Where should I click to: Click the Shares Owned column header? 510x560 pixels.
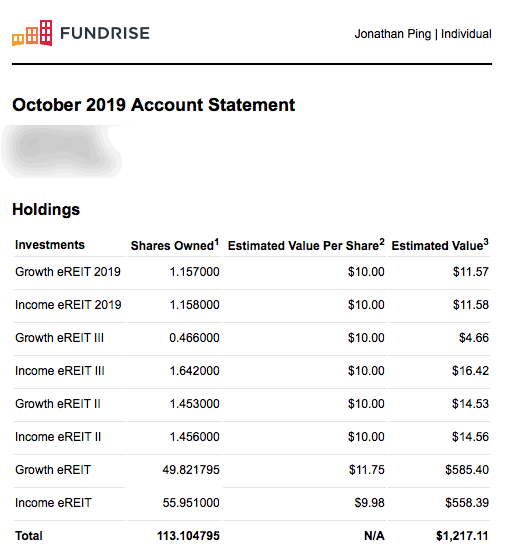coord(175,245)
